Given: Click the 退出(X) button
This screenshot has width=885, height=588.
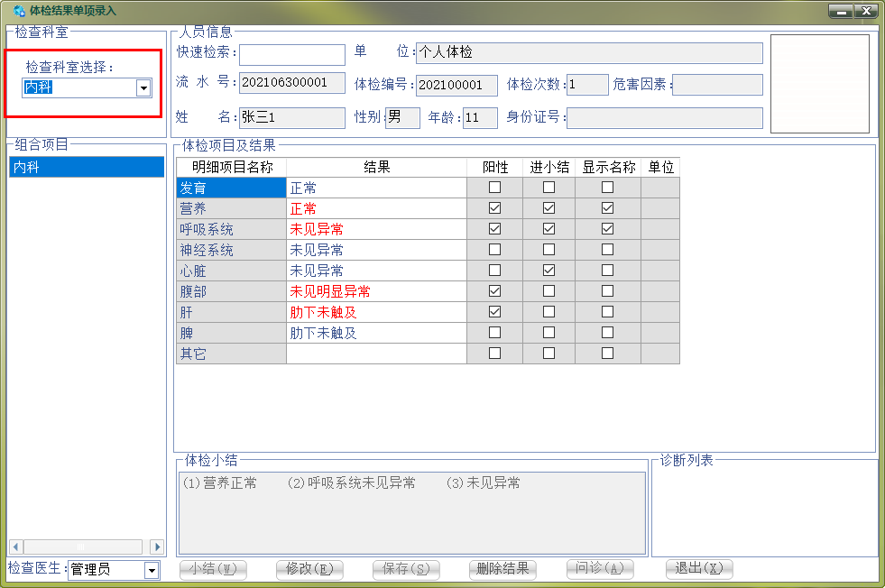Looking at the screenshot, I should point(699,569).
